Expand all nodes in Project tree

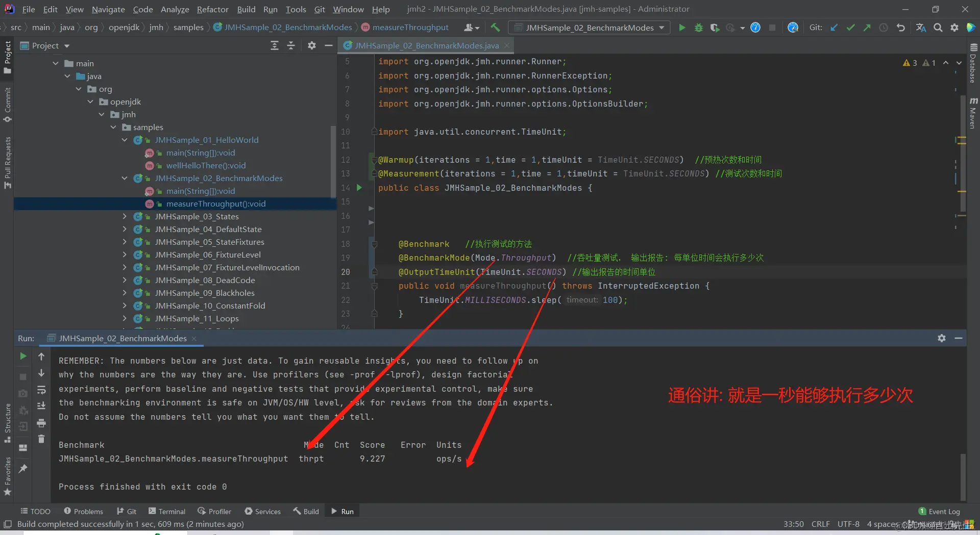(275, 45)
